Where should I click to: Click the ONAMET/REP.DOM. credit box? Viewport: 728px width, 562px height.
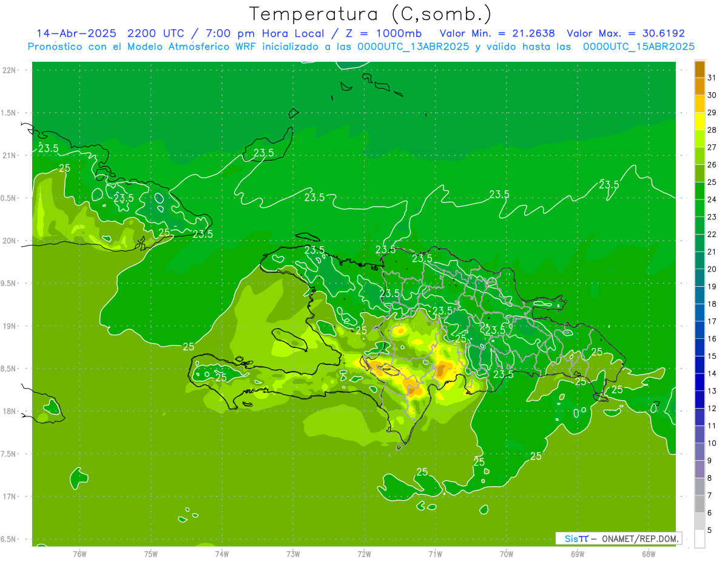tap(619, 538)
